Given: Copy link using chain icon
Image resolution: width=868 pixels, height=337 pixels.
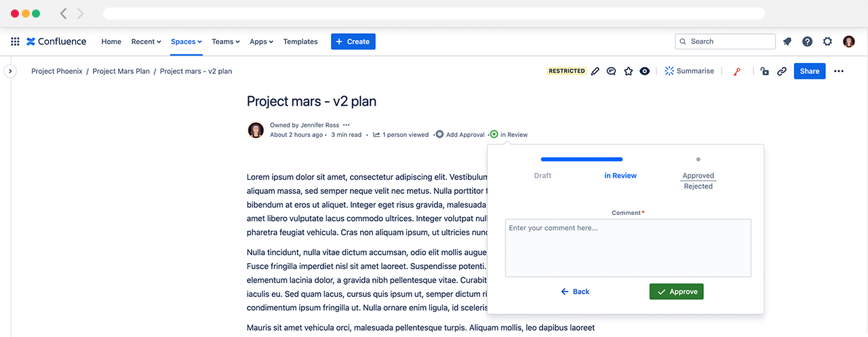Looking at the screenshot, I should (x=782, y=71).
